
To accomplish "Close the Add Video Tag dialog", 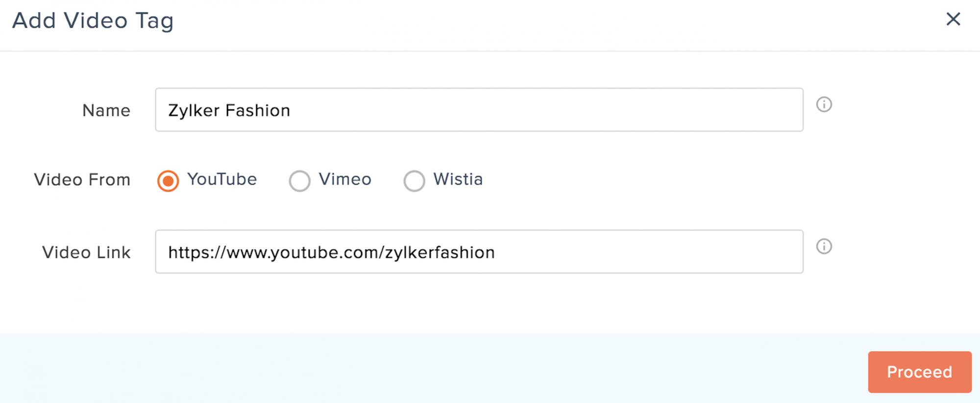I will [x=953, y=20].
